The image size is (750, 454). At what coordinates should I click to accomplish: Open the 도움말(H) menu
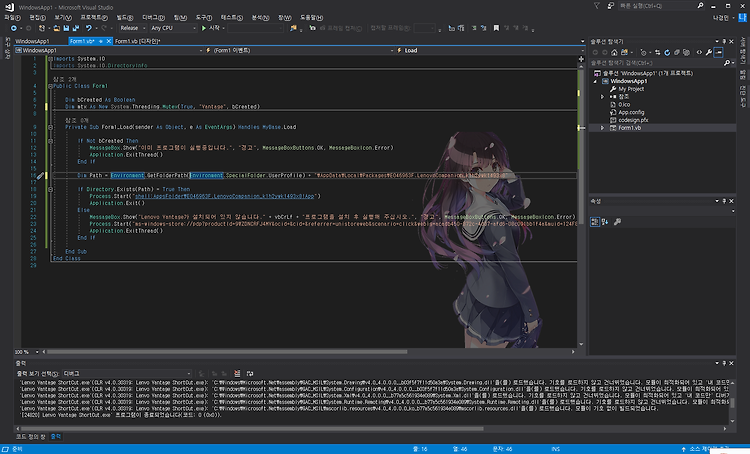pos(311,18)
